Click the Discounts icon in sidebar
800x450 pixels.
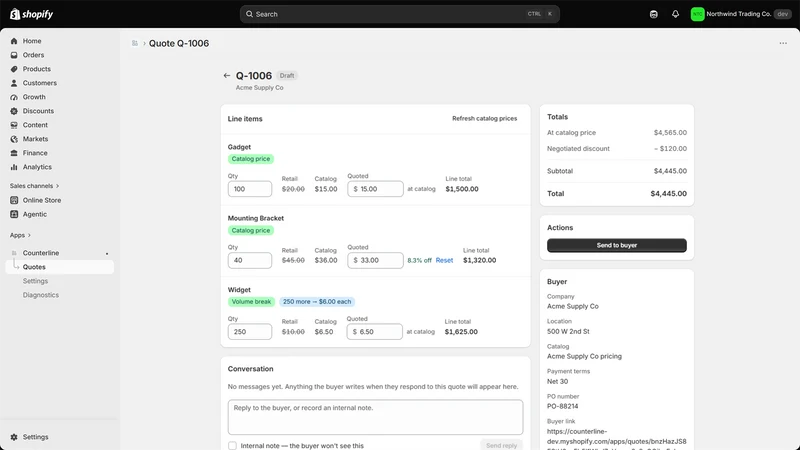[x=14, y=111]
